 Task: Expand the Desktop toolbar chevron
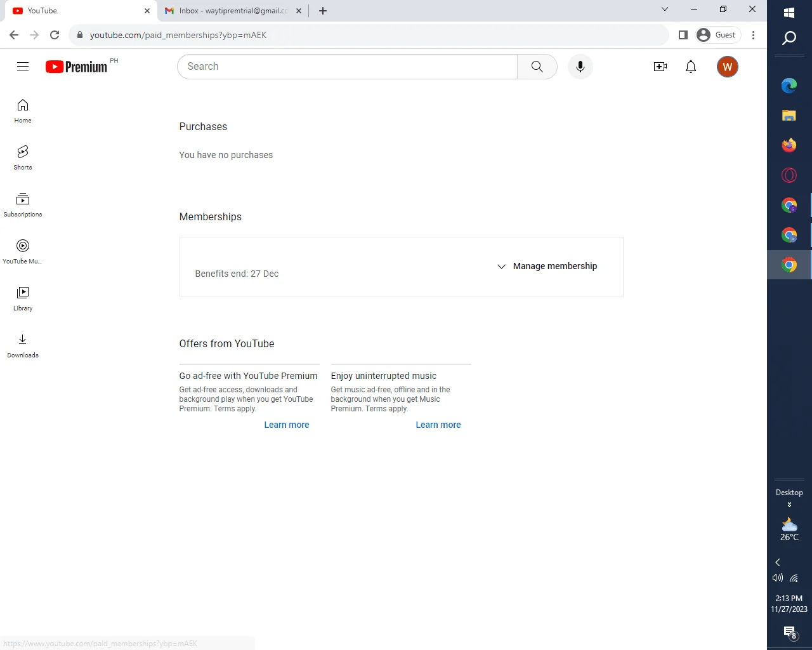[789, 505]
